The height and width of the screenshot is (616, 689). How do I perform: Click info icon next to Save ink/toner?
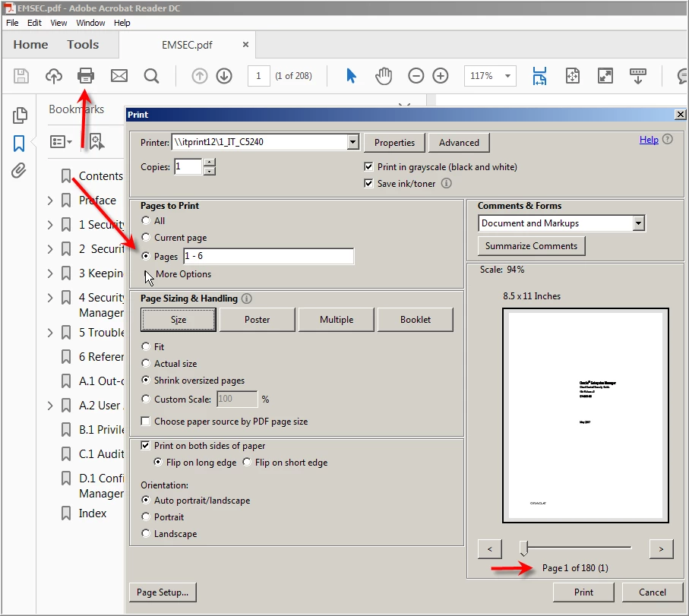pyautogui.click(x=446, y=183)
